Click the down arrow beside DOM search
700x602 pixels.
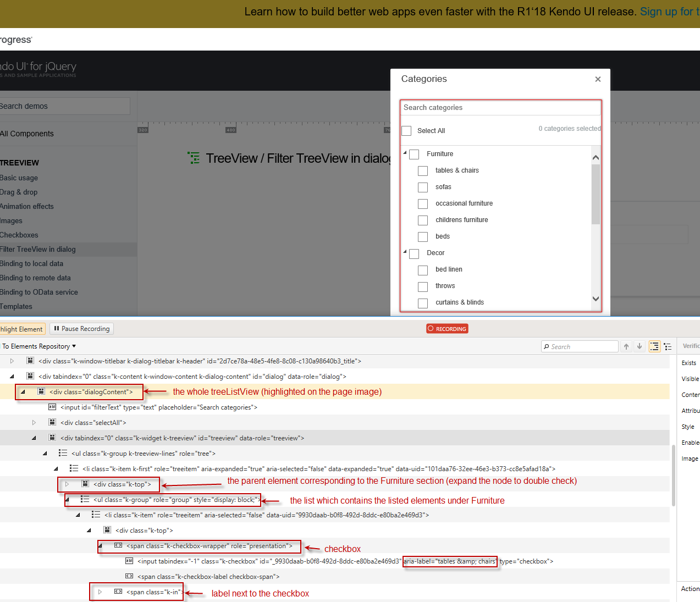[640, 346]
